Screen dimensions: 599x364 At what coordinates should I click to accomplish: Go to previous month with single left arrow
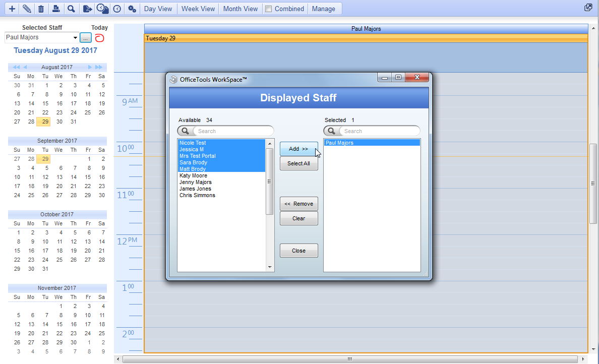[25, 67]
